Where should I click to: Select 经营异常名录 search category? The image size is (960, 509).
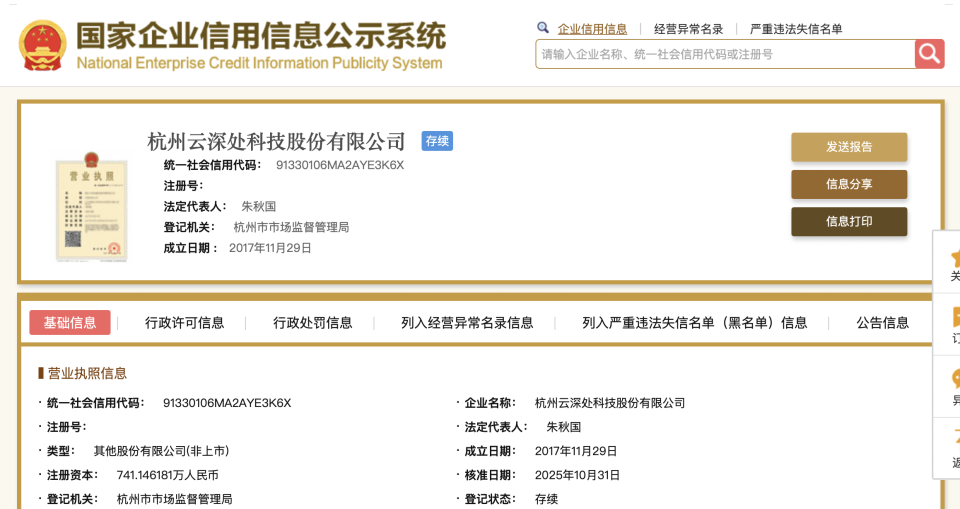(688, 29)
